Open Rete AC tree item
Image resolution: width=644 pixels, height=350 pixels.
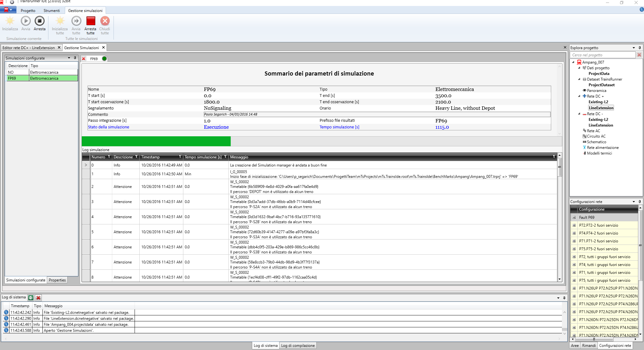593,131
